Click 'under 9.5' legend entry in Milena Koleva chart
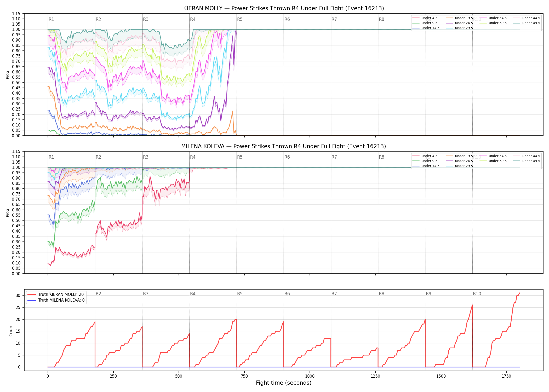 point(425,161)
